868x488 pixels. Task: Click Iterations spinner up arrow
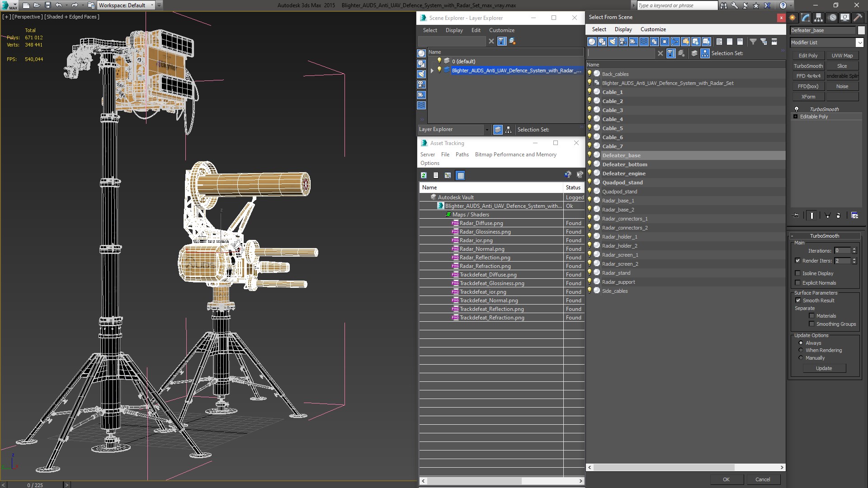click(854, 249)
